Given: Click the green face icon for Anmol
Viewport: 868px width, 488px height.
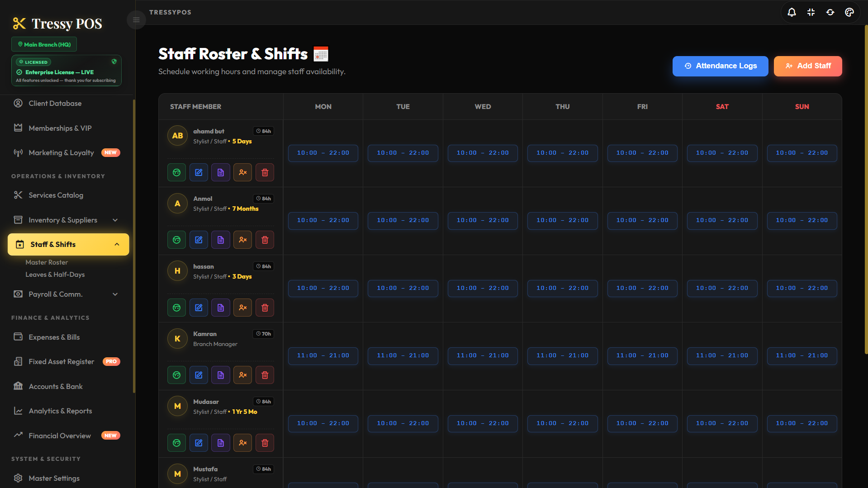Looking at the screenshot, I should click(x=177, y=240).
